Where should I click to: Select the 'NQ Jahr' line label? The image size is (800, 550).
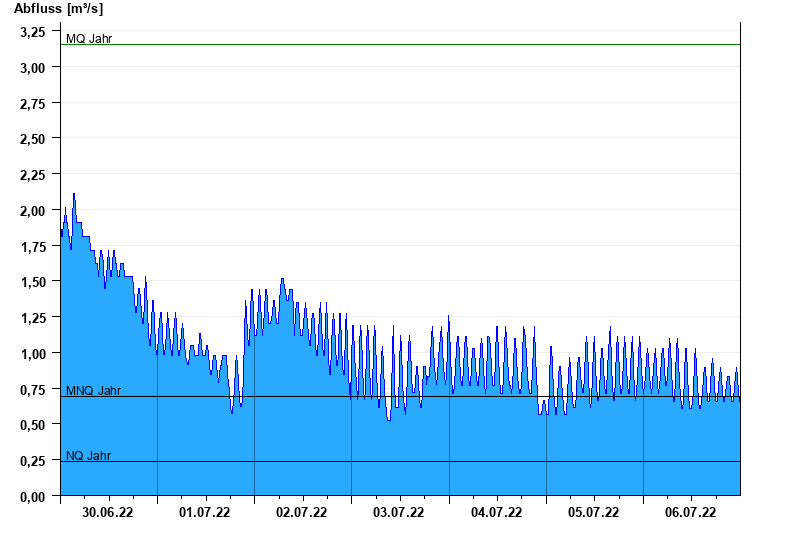[88, 456]
